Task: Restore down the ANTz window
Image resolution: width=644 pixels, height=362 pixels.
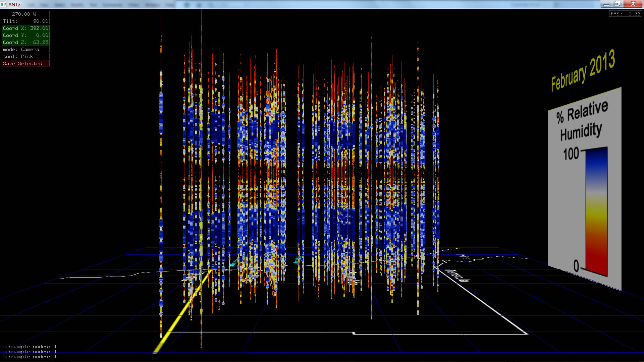Action: click(617, 4)
